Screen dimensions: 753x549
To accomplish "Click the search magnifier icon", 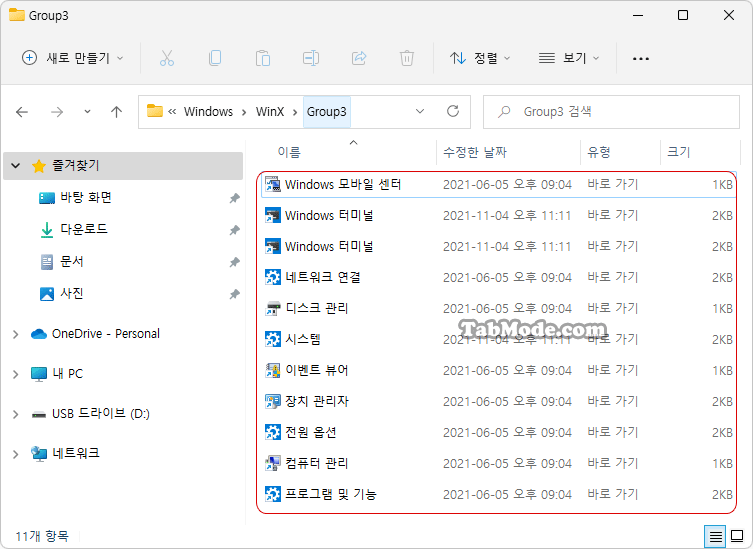I will click(x=504, y=112).
